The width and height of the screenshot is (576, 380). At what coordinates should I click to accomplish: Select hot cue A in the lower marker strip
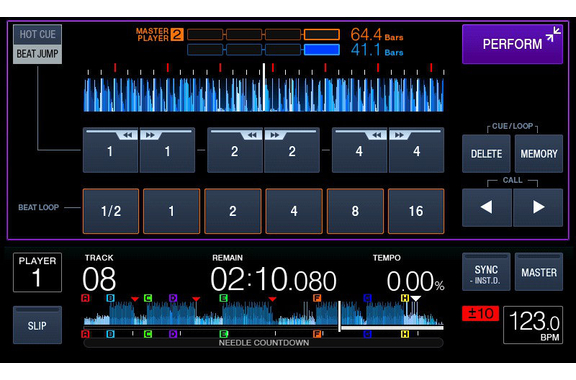pyautogui.click(x=85, y=334)
